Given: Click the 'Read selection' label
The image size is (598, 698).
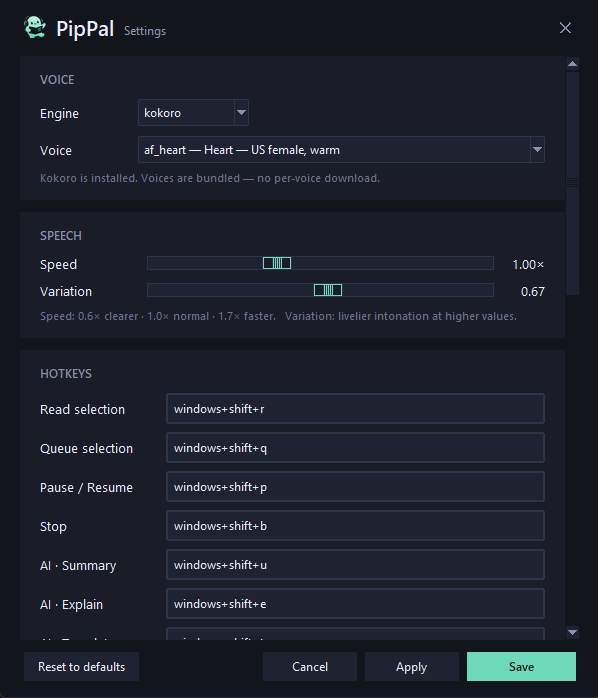Looking at the screenshot, I should (x=82, y=409).
